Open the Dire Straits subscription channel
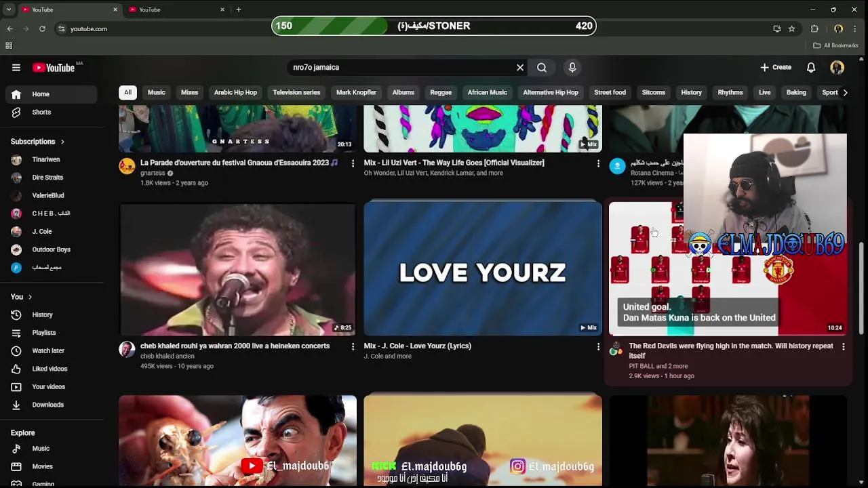This screenshot has width=868, height=488. (x=52, y=178)
